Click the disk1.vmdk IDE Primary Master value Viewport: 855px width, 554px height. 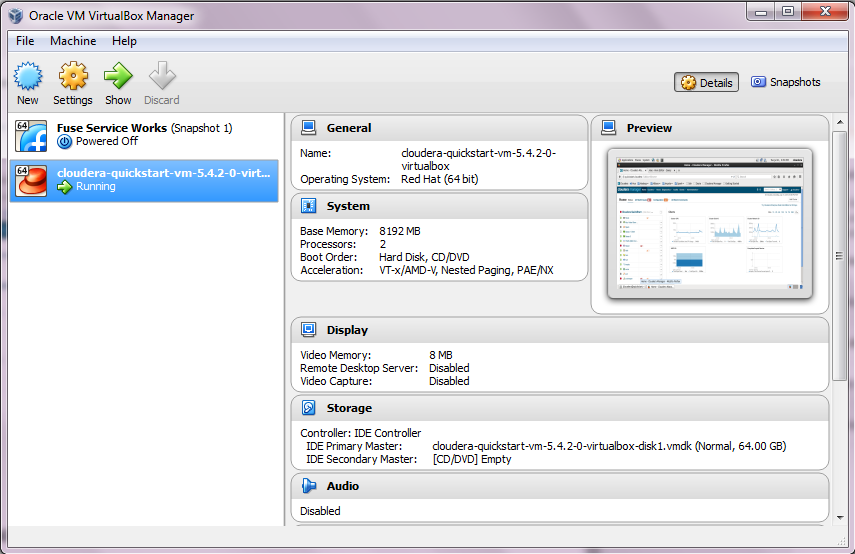point(609,446)
